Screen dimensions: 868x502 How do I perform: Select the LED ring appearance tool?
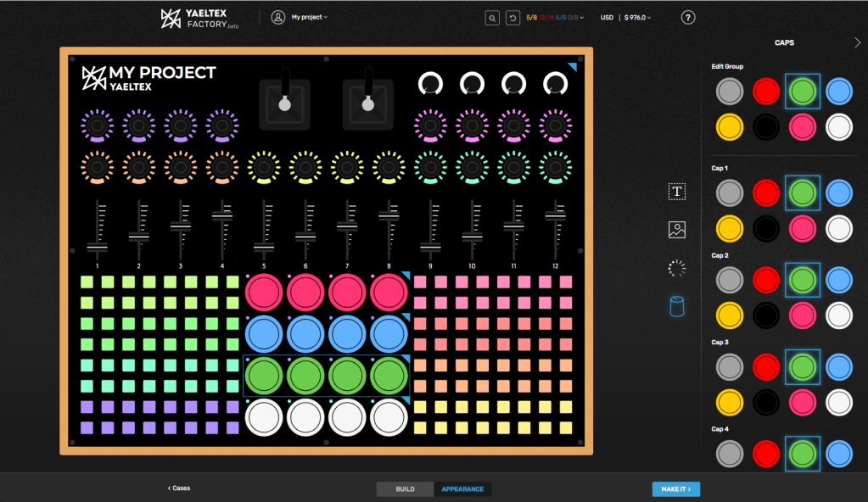pos(677,269)
